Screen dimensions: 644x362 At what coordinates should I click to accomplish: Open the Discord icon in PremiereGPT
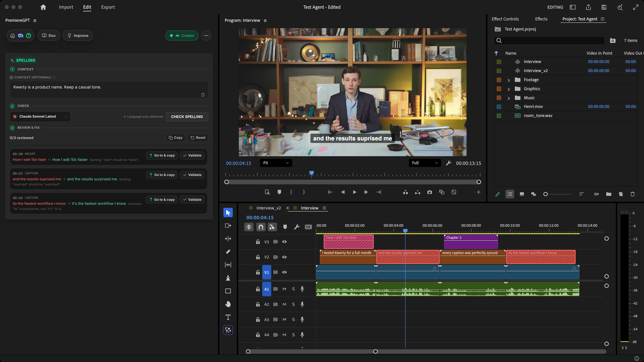pyautogui.click(x=21, y=36)
